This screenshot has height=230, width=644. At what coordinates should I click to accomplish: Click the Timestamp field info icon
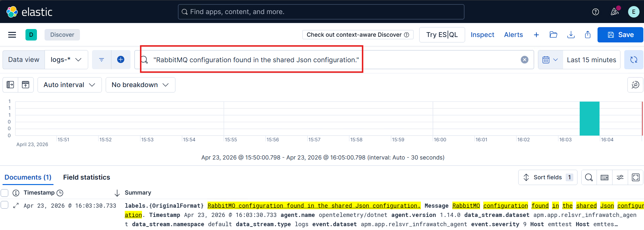16,193
